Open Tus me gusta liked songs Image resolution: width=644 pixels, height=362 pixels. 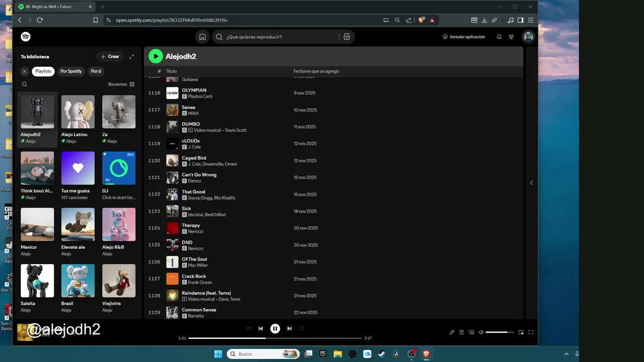click(78, 176)
